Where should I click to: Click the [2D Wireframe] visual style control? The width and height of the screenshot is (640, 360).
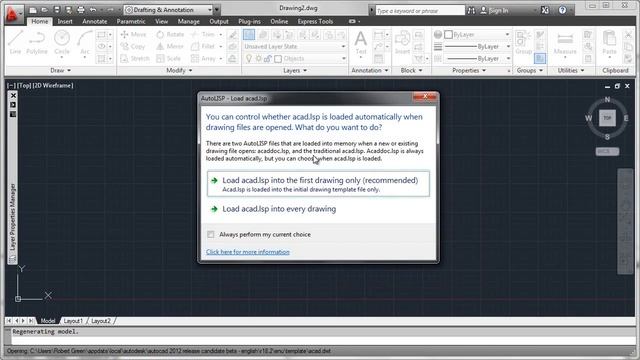click(x=53, y=85)
